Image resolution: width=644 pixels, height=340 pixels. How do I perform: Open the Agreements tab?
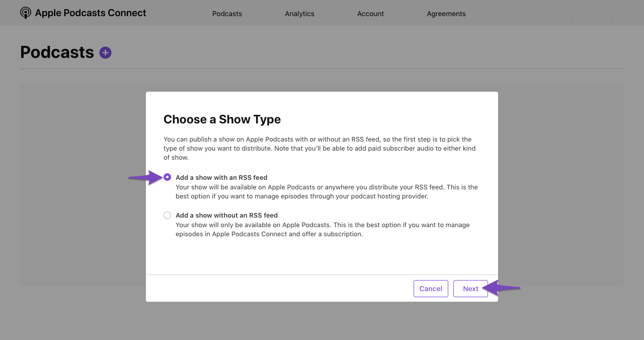[x=446, y=14]
